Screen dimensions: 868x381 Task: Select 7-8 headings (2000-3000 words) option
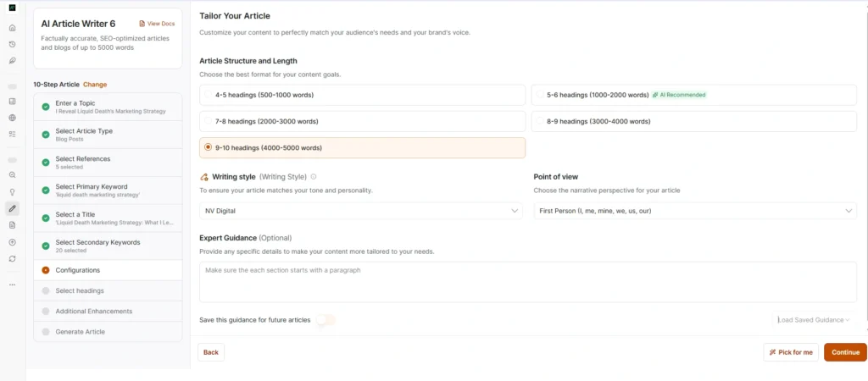pos(363,121)
